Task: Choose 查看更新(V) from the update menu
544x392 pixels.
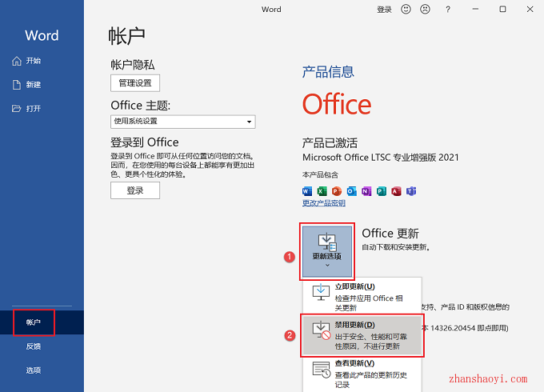Action: (x=362, y=374)
